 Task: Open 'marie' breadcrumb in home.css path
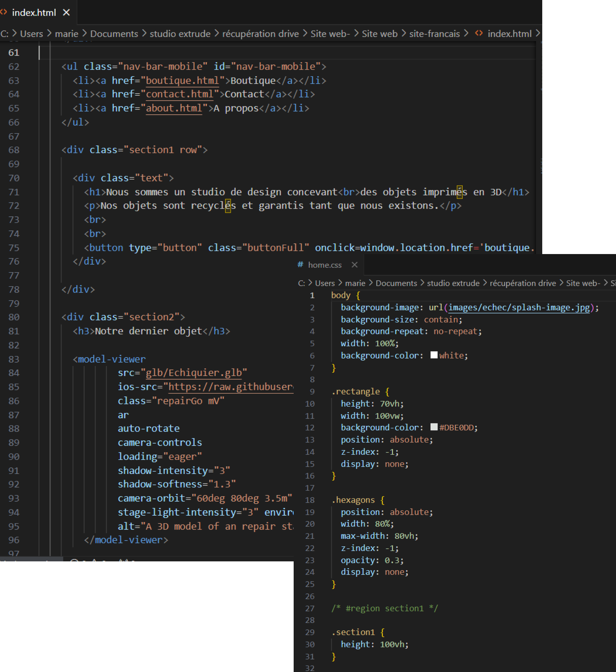pos(355,283)
